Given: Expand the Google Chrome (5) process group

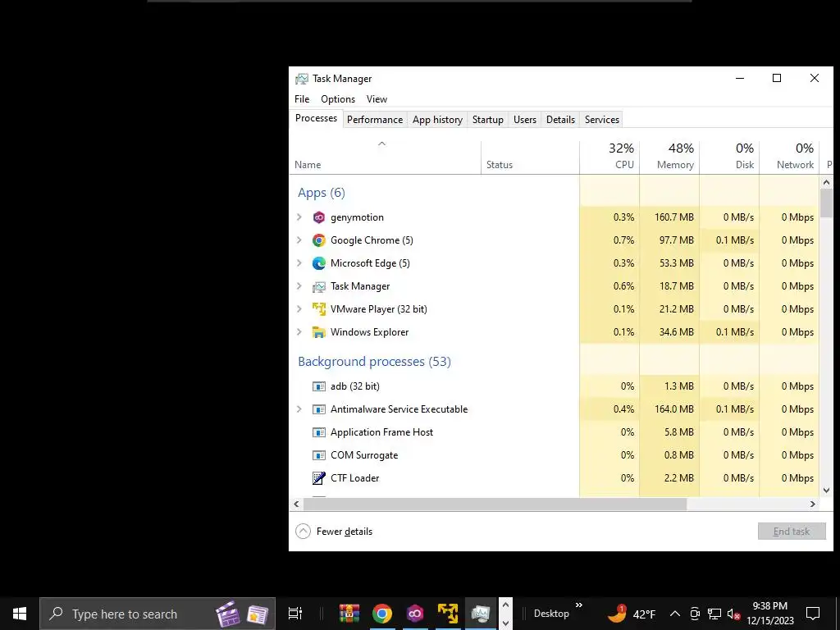Looking at the screenshot, I should pos(299,240).
